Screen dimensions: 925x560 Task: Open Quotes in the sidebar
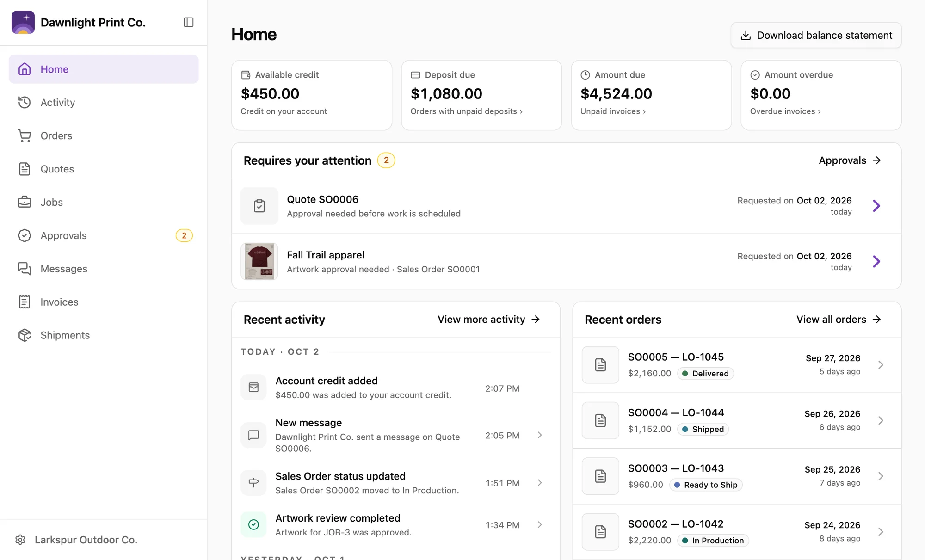click(x=104, y=169)
